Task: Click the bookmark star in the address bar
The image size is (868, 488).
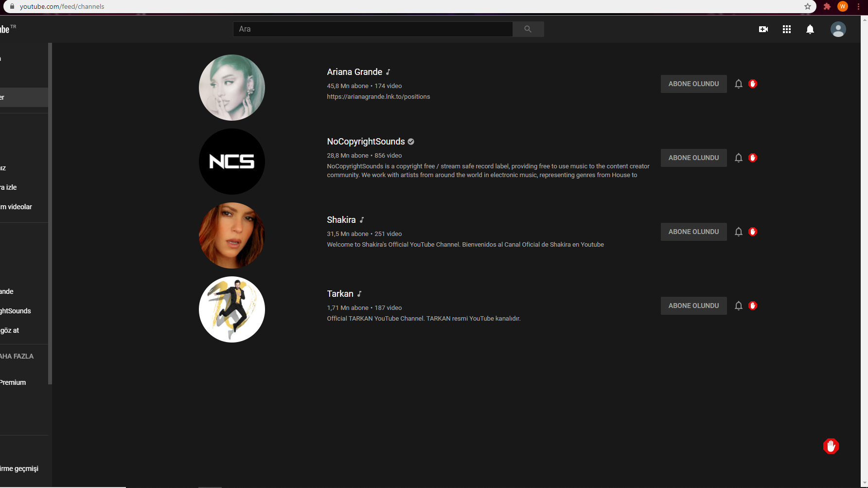Action: point(808,7)
